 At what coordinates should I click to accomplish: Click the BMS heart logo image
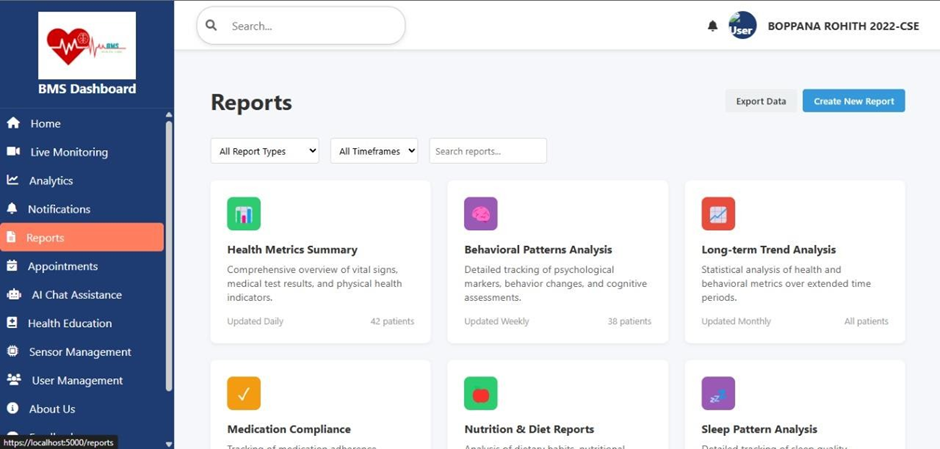[x=87, y=46]
